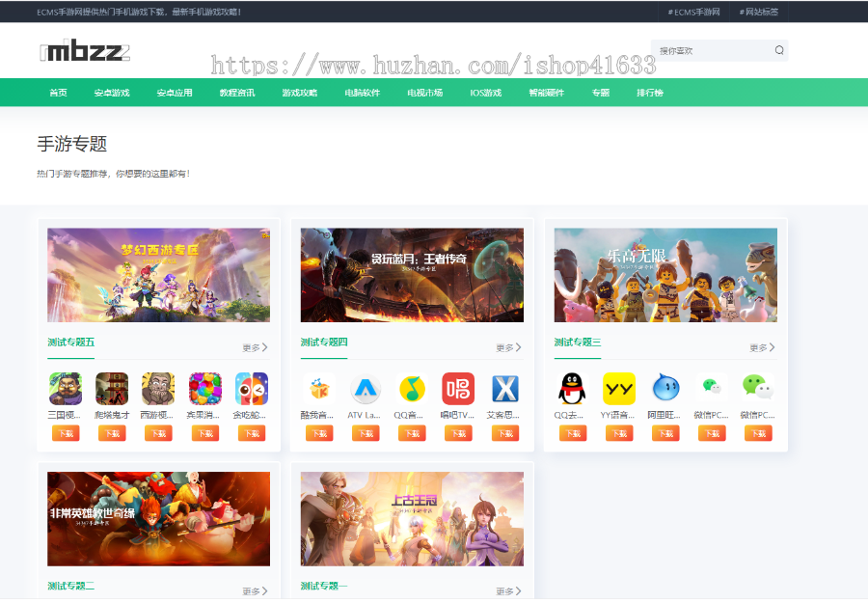Go to 首页 in the navigation bar
868x603 pixels.
coord(58,93)
